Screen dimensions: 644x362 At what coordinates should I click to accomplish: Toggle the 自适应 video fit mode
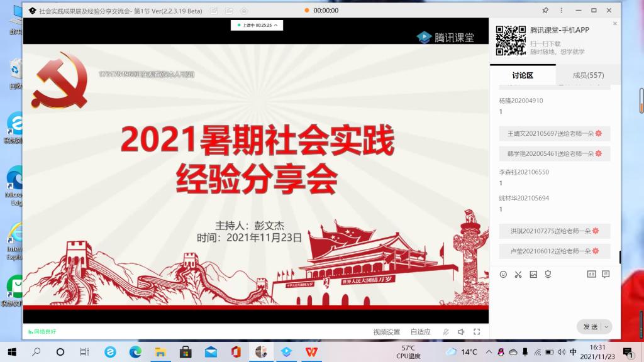point(421,332)
